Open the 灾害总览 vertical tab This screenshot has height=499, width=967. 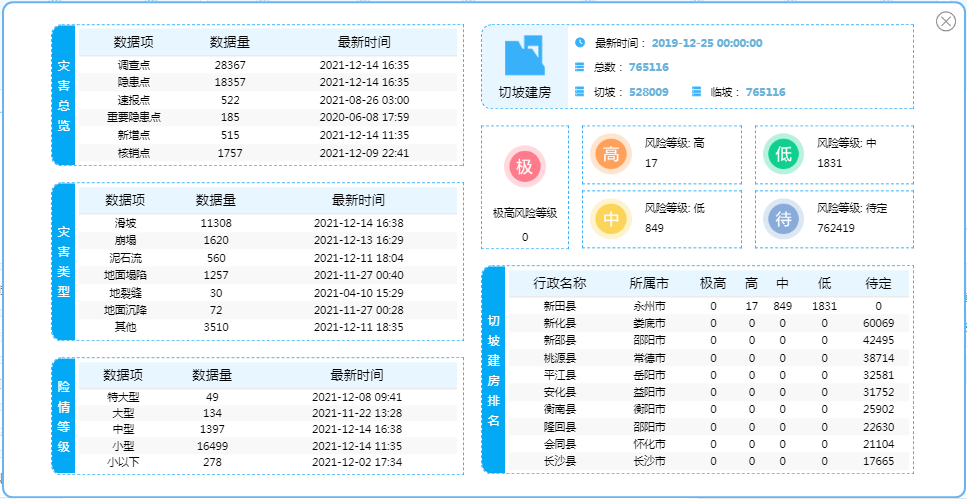pos(64,96)
